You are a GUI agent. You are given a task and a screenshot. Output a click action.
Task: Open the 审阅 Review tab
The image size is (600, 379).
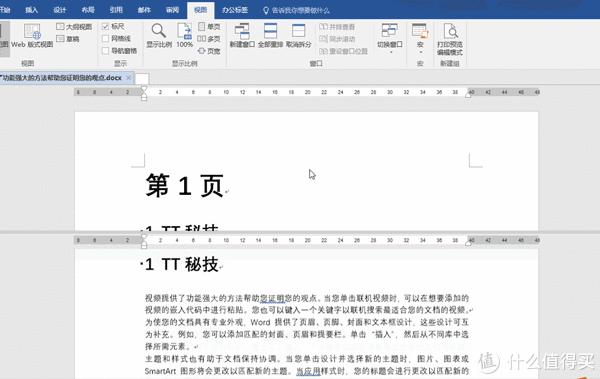(x=173, y=10)
